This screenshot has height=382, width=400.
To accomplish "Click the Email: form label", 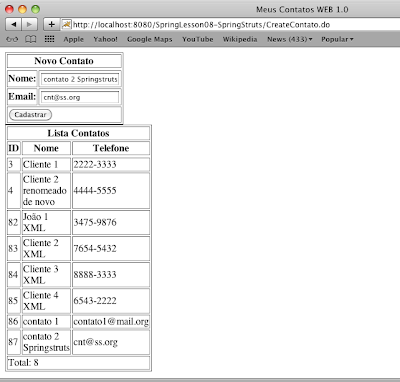I will (x=22, y=97).
